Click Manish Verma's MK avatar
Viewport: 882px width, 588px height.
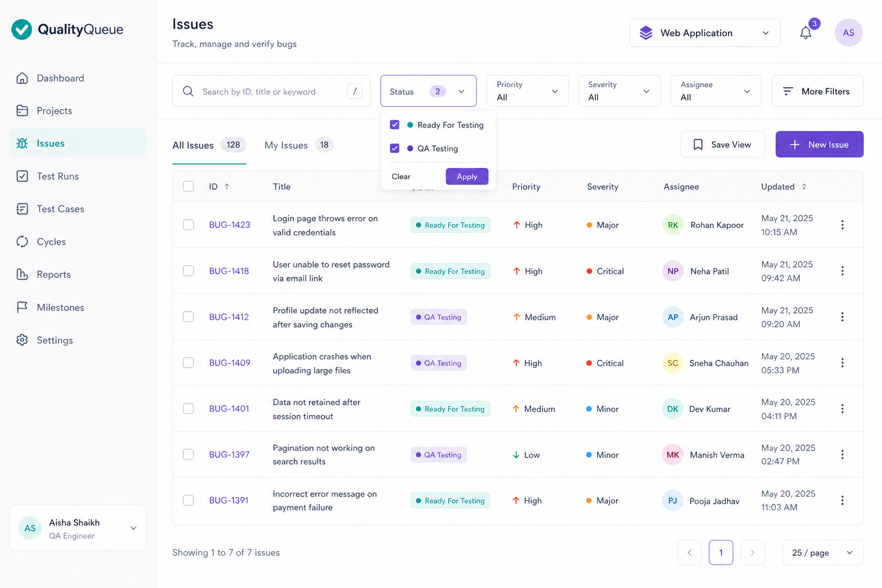673,455
